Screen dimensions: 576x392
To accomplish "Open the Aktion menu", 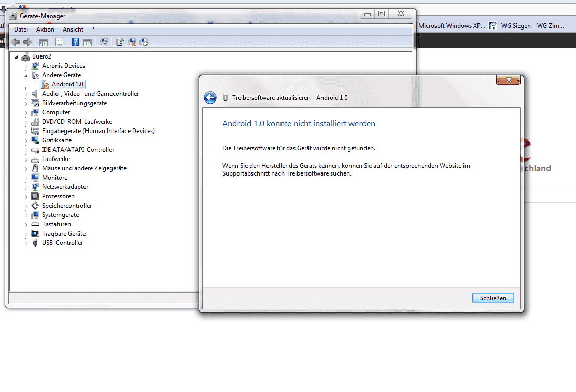I will 45,30.
